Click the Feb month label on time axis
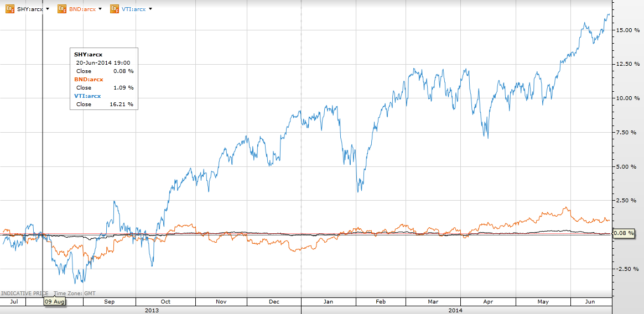The width and height of the screenshot is (644, 314). click(x=381, y=302)
